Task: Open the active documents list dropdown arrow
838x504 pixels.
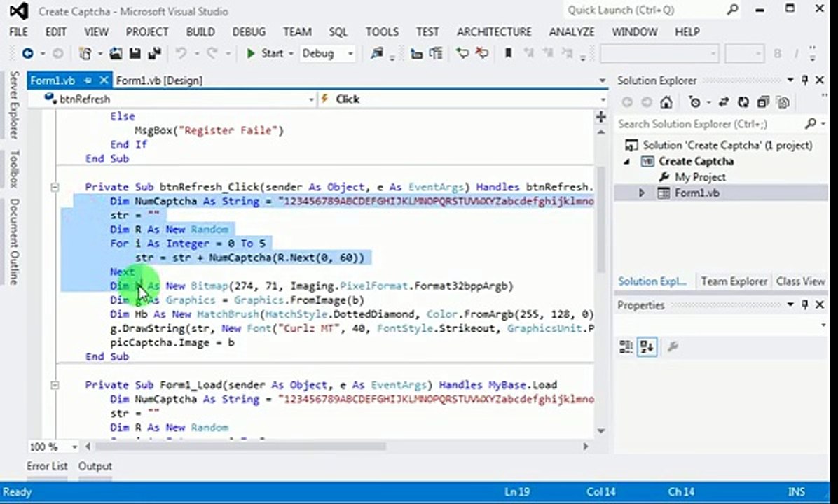Action: pyautogui.click(x=603, y=80)
